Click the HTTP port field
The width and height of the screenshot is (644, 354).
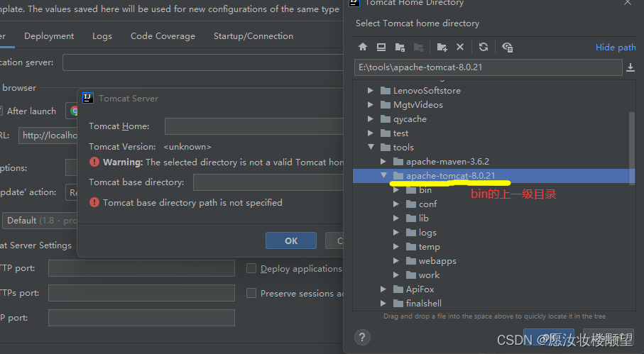pyautogui.click(x=141, y=268)
